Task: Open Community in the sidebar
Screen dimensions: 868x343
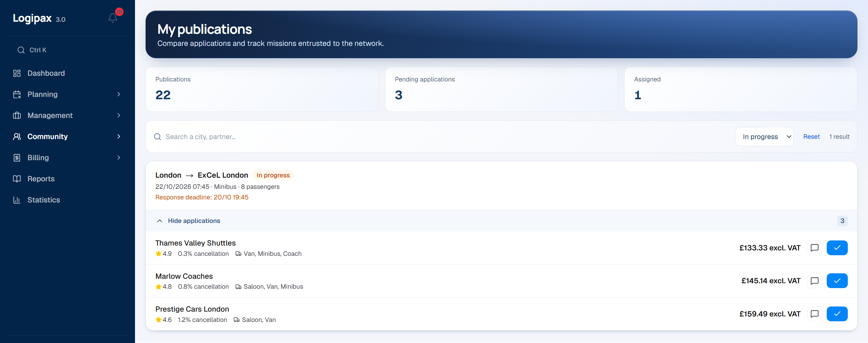Action: tap(67, 137)
